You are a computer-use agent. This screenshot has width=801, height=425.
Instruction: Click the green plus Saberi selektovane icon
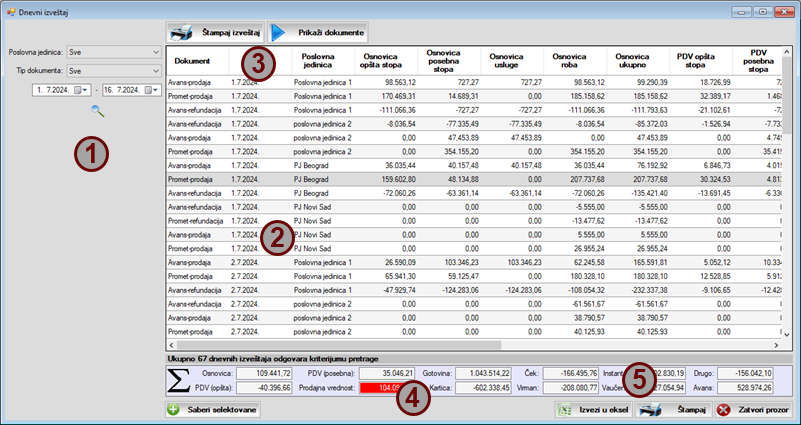coord(174,409)
